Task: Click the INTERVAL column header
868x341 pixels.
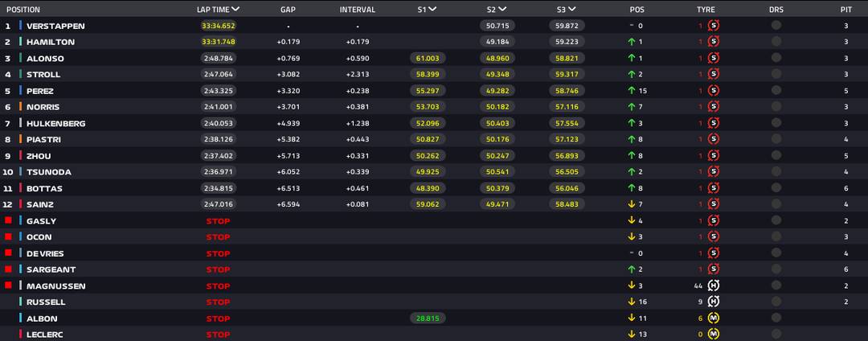Action: click(358, 10)
